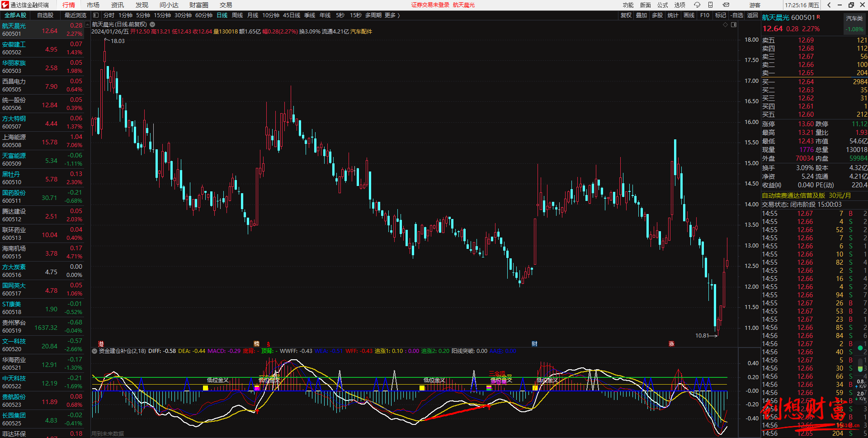
Task: Click 游客 guest login link
Action: (x=755, y=5)
